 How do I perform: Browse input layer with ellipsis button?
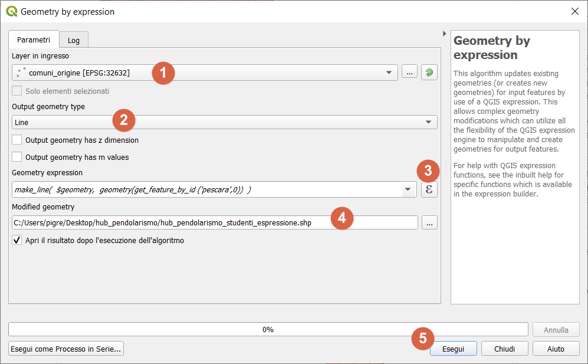tap(409, 72)
